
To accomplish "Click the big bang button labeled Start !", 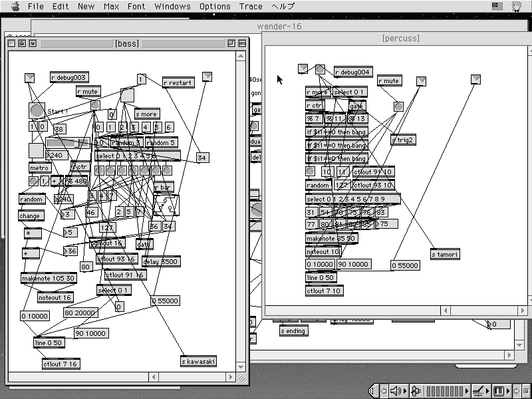I will (x=37, y=110).
